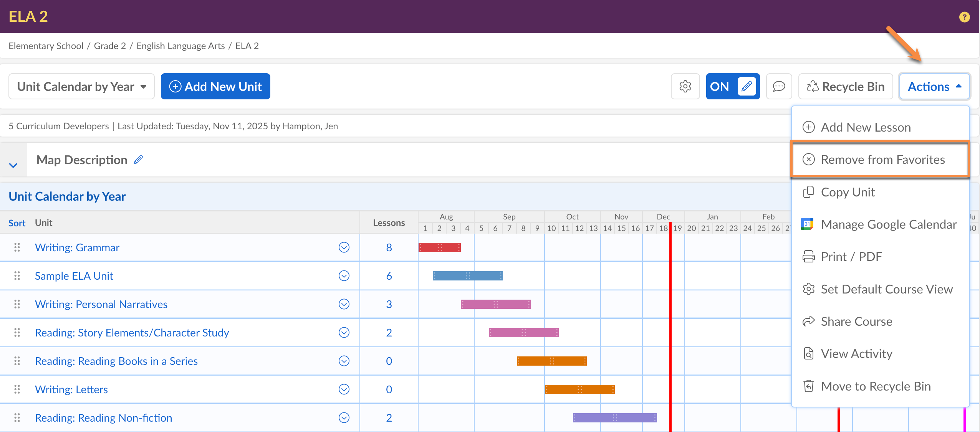980x432 pixels.
Task: Open Writing: Personal Narratives unit link
Action: pyautogui.click(x=101, y=304)
